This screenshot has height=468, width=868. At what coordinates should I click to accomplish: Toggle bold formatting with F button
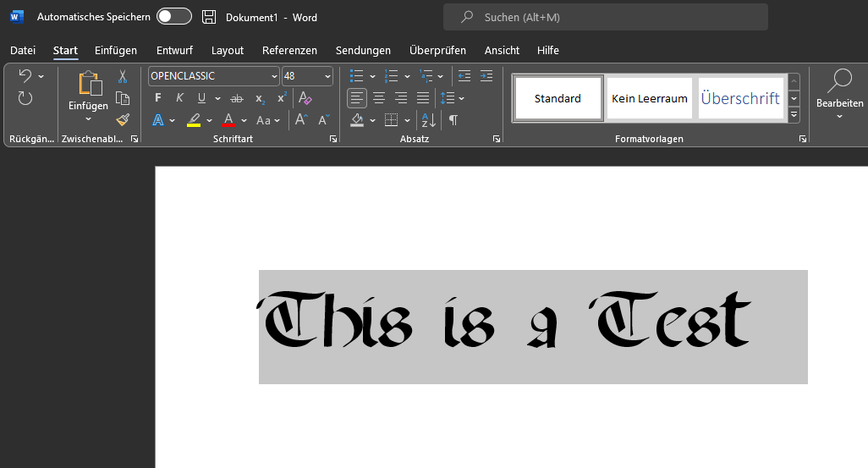pyautogui.click(x=158, y=98)
